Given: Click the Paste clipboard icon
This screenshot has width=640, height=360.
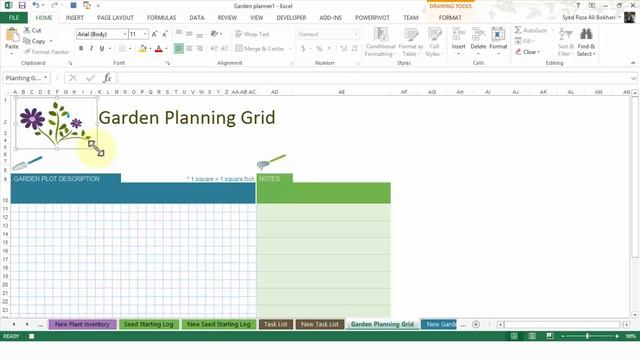Looking at the screenshot, I should (x=12, y=35).
